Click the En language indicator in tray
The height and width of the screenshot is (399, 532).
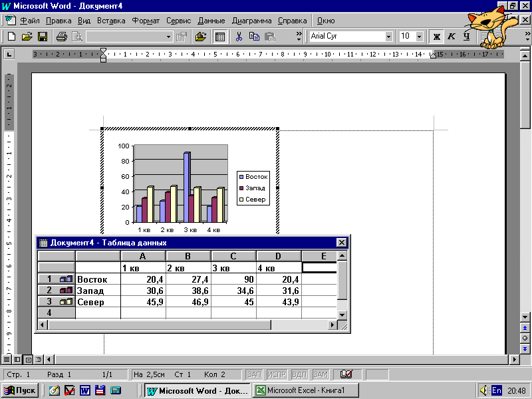pyautogui.click(x=496, y=390)
